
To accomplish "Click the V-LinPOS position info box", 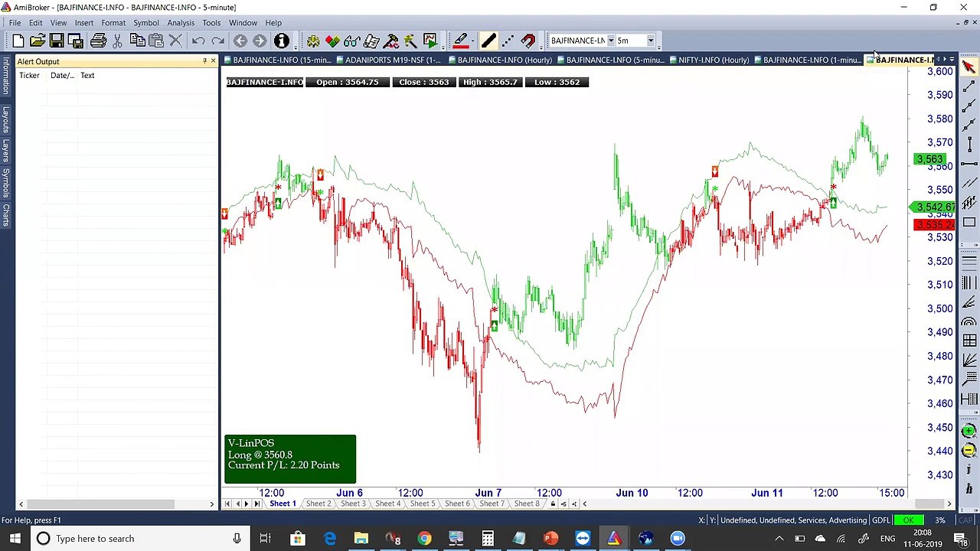I will tap(290, 459).
